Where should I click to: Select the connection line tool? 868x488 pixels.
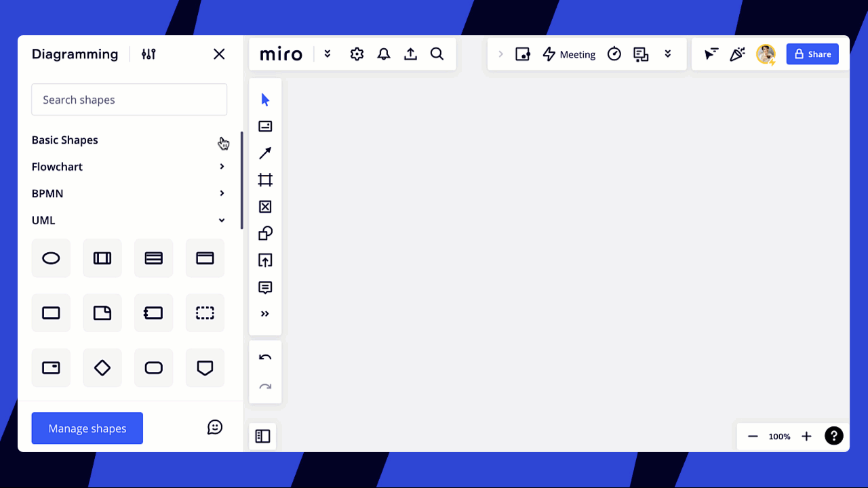click(265, 152)
